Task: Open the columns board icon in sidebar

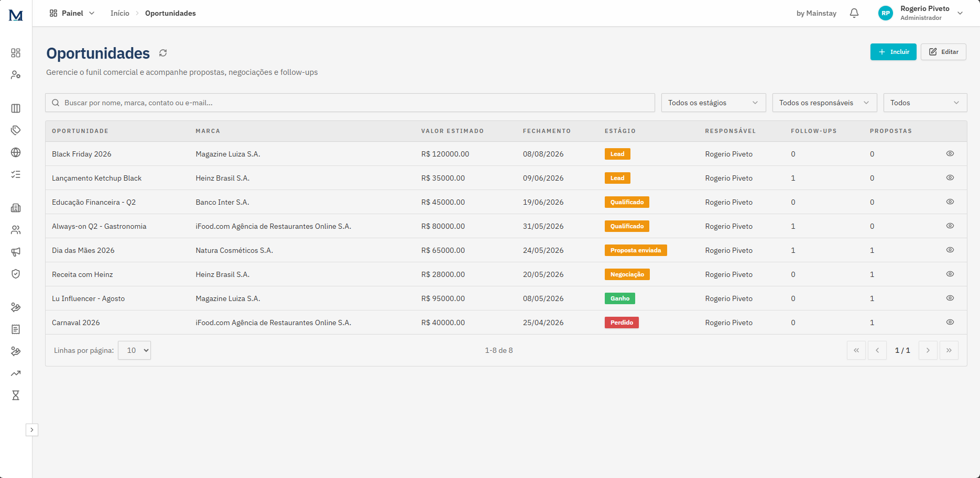Action: coord(16,108)
